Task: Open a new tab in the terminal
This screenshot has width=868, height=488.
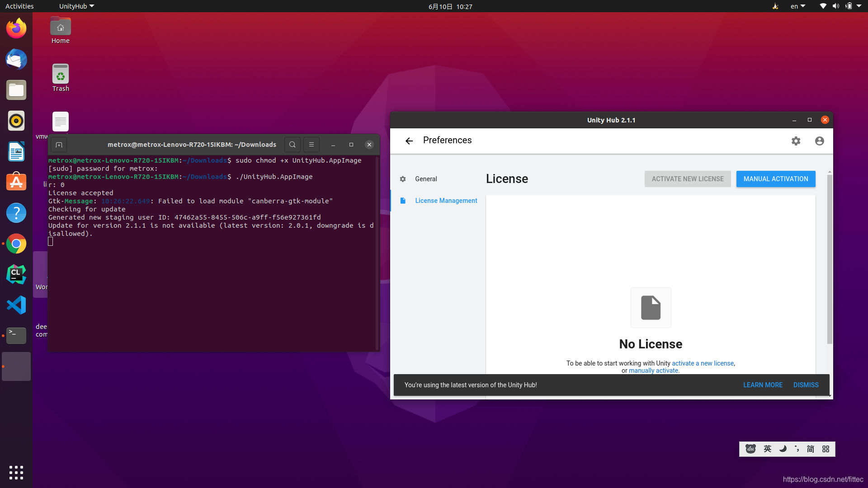Action: [x=59, y=145]
